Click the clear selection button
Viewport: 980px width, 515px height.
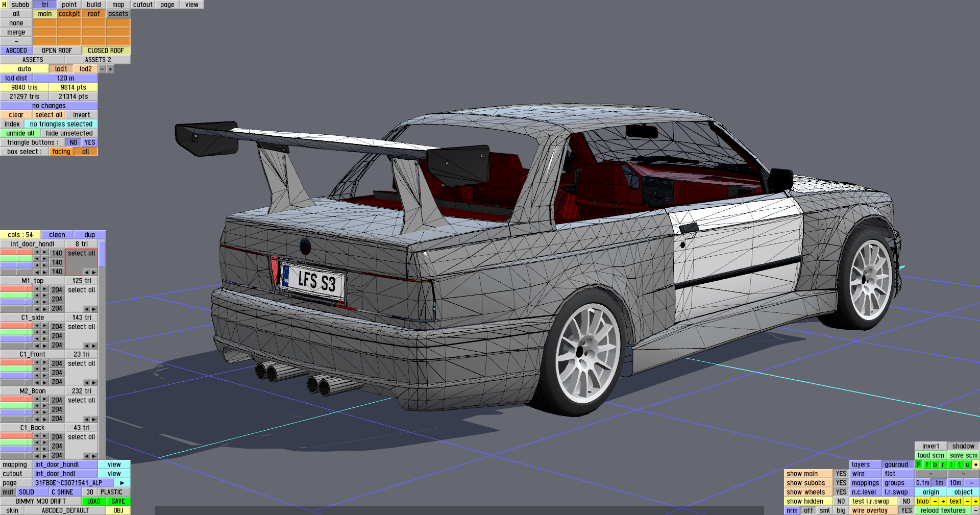click(16, 115)
